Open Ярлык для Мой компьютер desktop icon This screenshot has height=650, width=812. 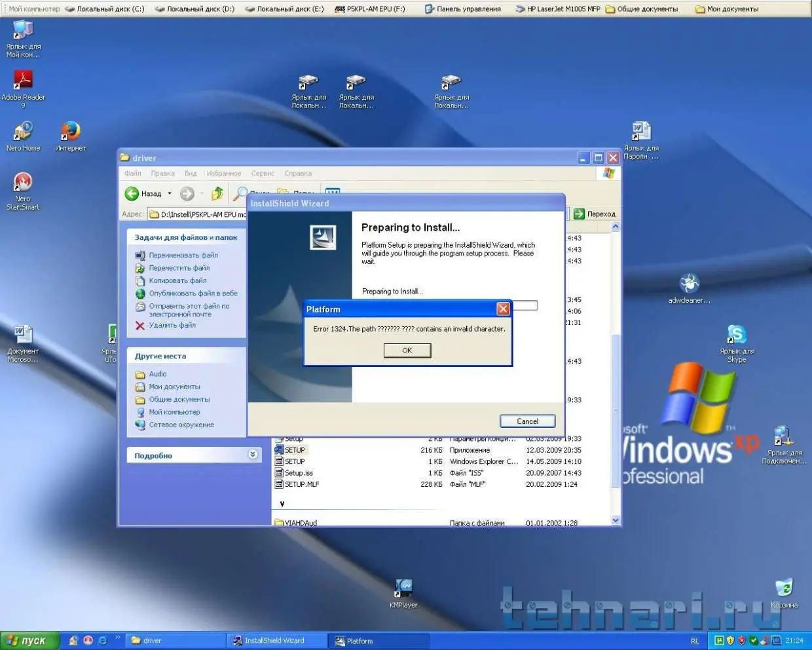coord(24,38)
